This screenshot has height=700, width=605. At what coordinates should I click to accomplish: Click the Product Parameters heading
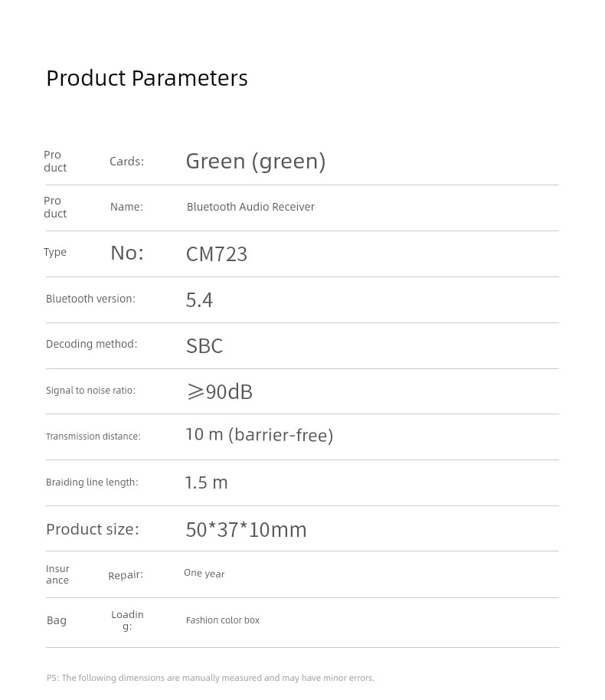147,79
